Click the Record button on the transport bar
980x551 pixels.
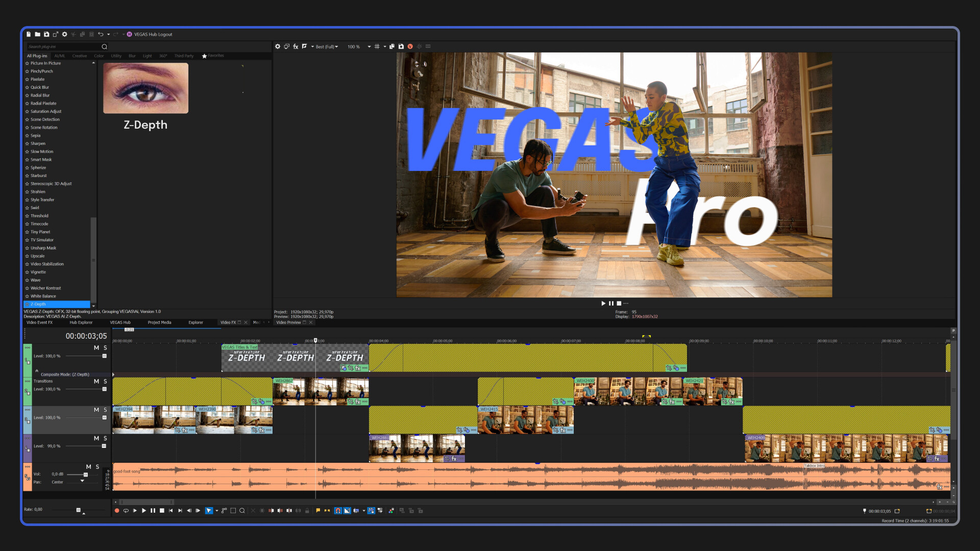(x=116, y=510)
